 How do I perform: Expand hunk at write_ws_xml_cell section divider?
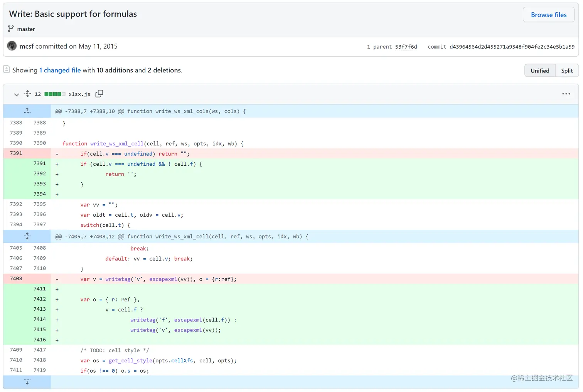27,236
